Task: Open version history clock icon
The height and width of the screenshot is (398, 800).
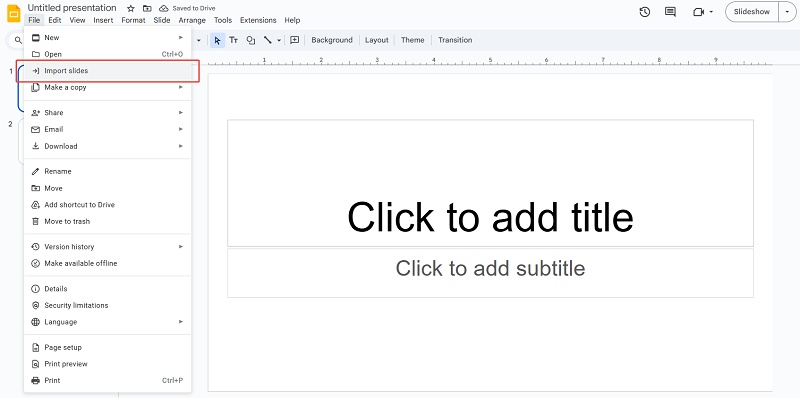Action: tap(645, 12)
